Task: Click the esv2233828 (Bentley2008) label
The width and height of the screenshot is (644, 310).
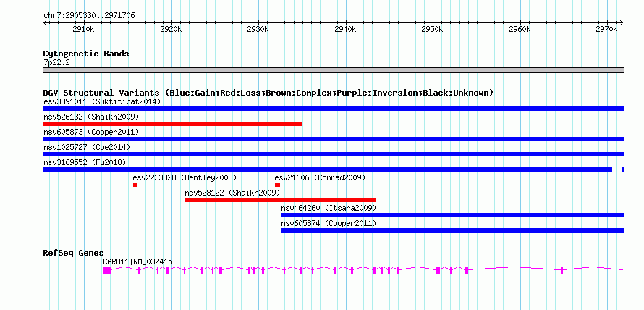Action: click(x=185, y=177)
